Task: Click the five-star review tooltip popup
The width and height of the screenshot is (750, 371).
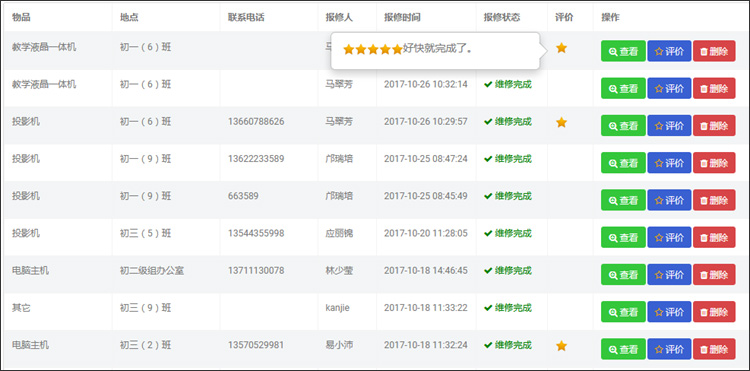Action: point(435,51)
